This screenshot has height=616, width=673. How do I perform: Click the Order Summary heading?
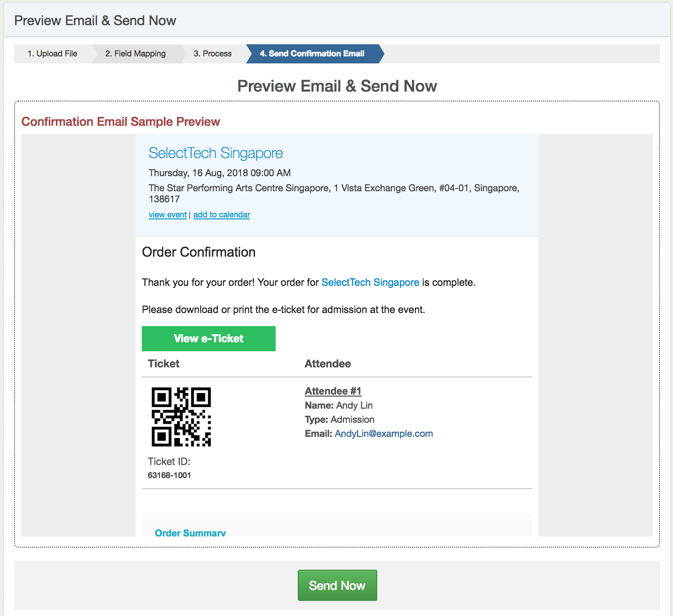(x=190, y=533)
